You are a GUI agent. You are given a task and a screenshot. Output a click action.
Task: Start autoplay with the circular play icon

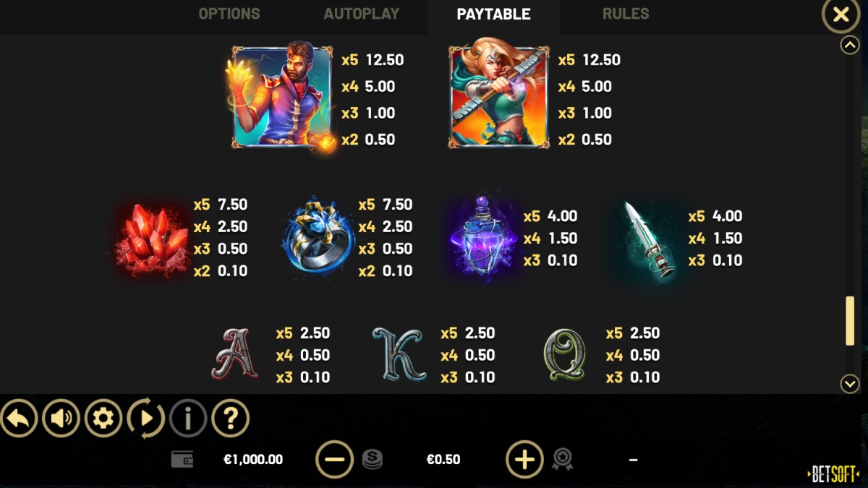(x=145, y=419)
